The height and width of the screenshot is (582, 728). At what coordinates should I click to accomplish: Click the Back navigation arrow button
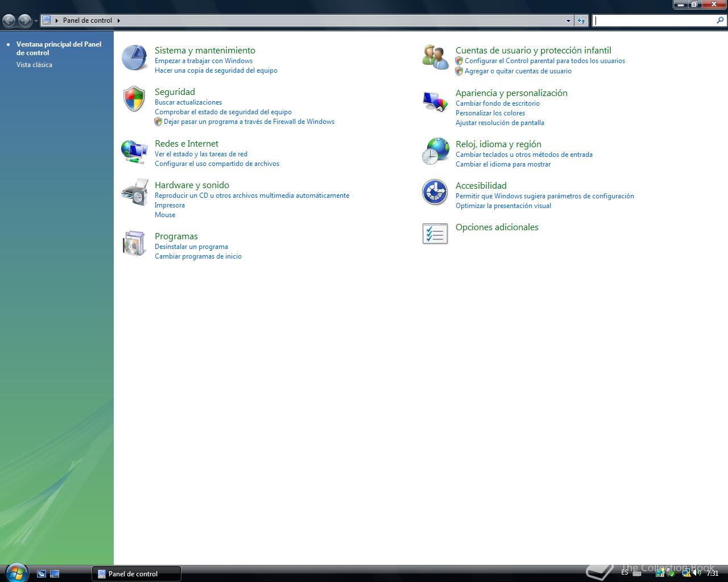coord(9,21)
